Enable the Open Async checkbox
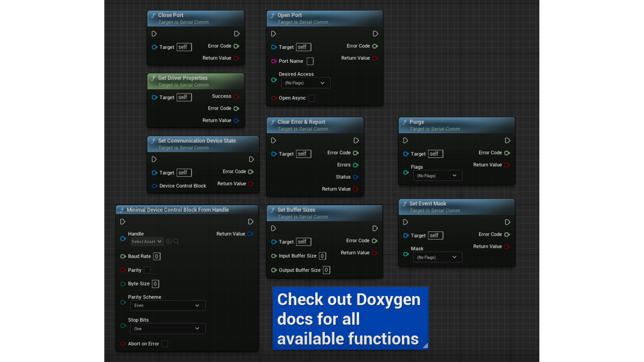The height and width of the screenshot is (362, 644). coord(311,98)
